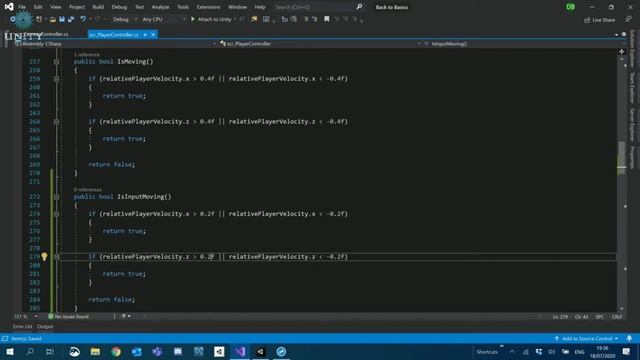Click Visual Studio icon on taskbar
Screen dimensions: 640x360
[240, 351]
